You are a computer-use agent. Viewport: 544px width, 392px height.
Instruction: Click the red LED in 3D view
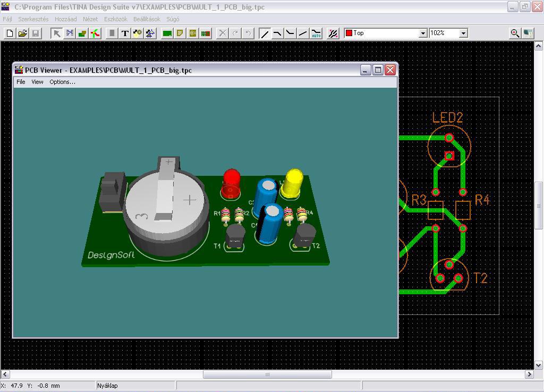click(231, 184)
